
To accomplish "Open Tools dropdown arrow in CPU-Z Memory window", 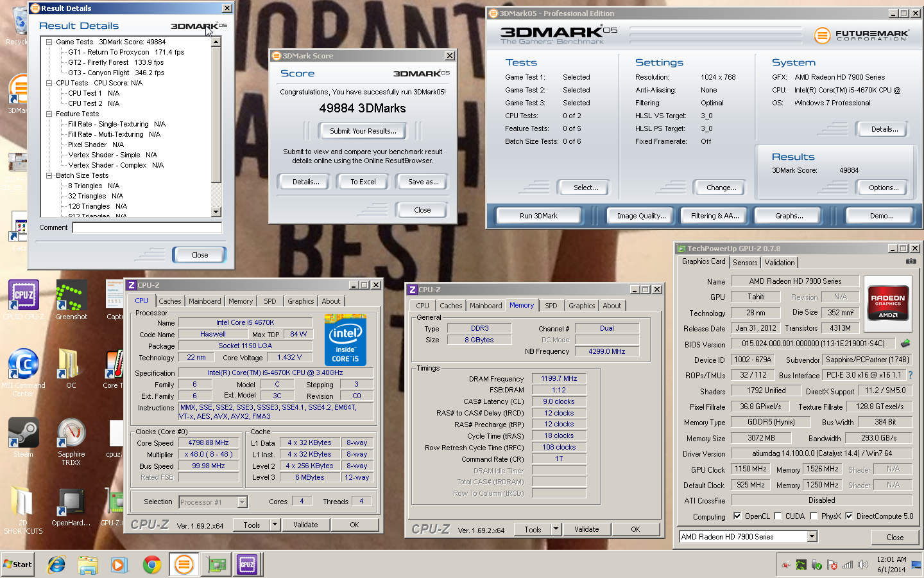I will tap(556, 529).
